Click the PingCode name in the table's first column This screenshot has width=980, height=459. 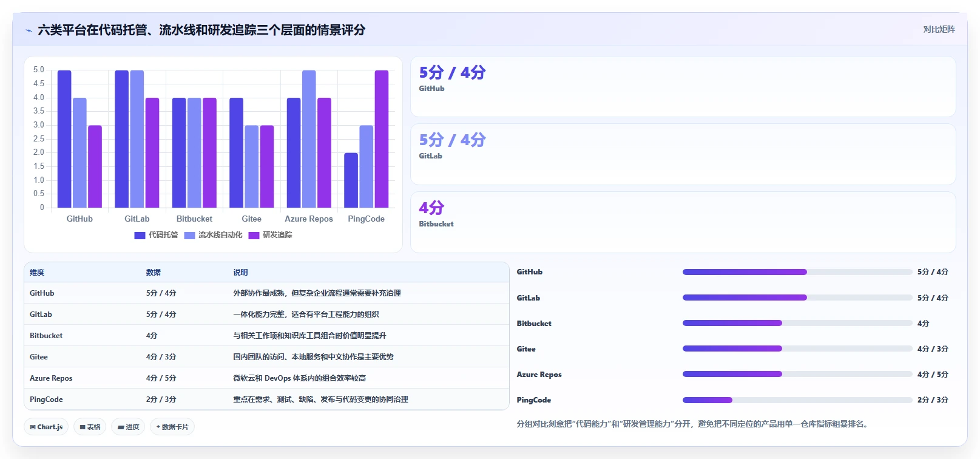46,399
